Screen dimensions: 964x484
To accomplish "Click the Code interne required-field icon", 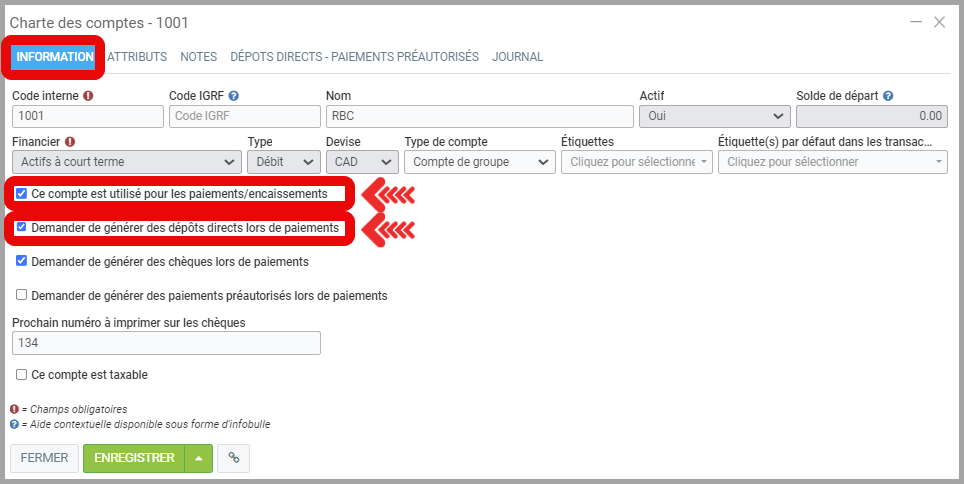I will click(88, 96).
